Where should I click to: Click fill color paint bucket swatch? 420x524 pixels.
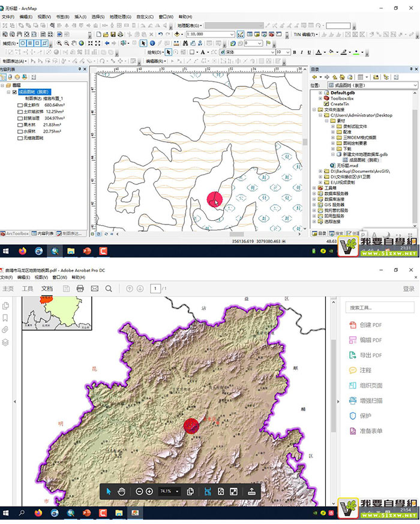click(331, 52)
